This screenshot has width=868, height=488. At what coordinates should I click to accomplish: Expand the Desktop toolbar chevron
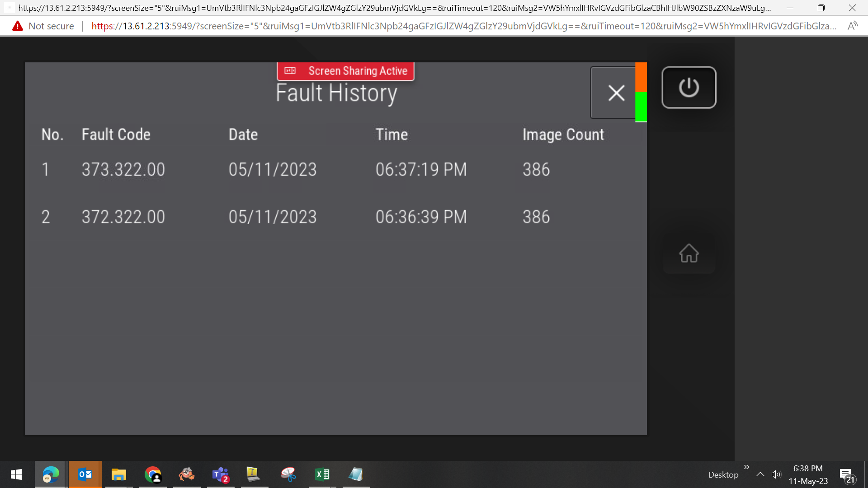click(x=746, y=467)
